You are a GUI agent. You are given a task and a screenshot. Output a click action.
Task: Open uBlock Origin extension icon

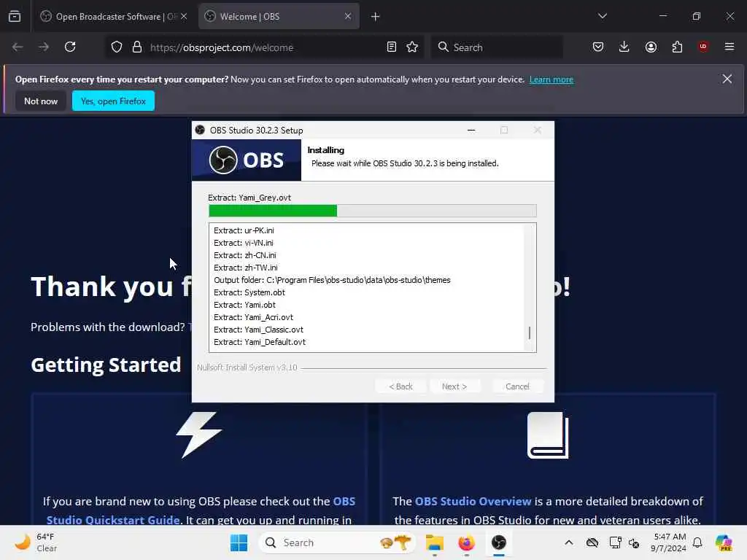[703, 47]
